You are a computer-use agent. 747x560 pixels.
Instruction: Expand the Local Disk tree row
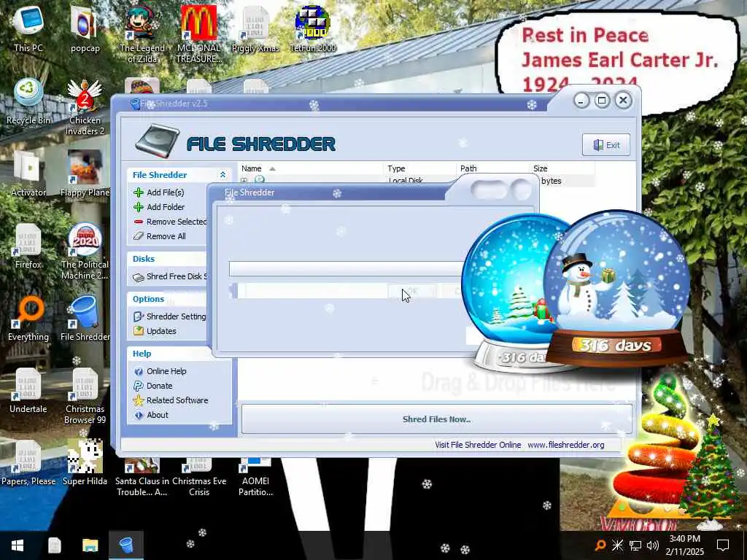coord(244,181)
